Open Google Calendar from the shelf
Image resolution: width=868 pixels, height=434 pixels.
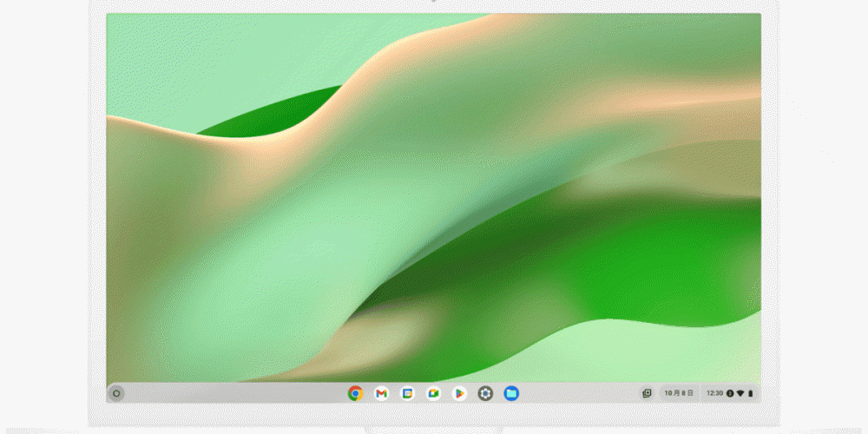point(406,393)
